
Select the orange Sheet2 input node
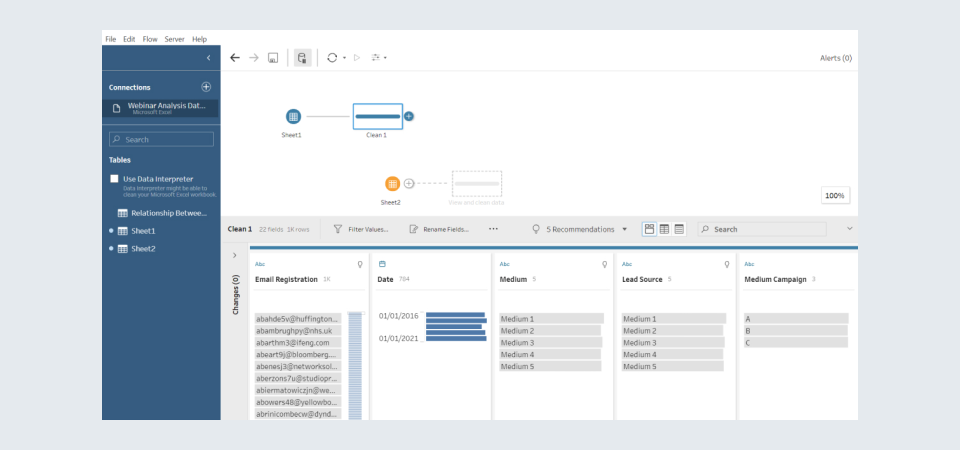392,183
